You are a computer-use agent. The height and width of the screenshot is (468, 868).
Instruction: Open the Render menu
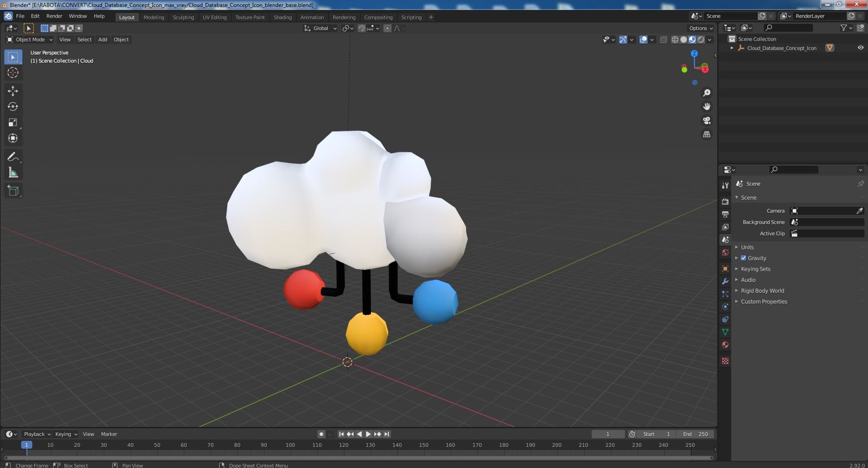54,16
